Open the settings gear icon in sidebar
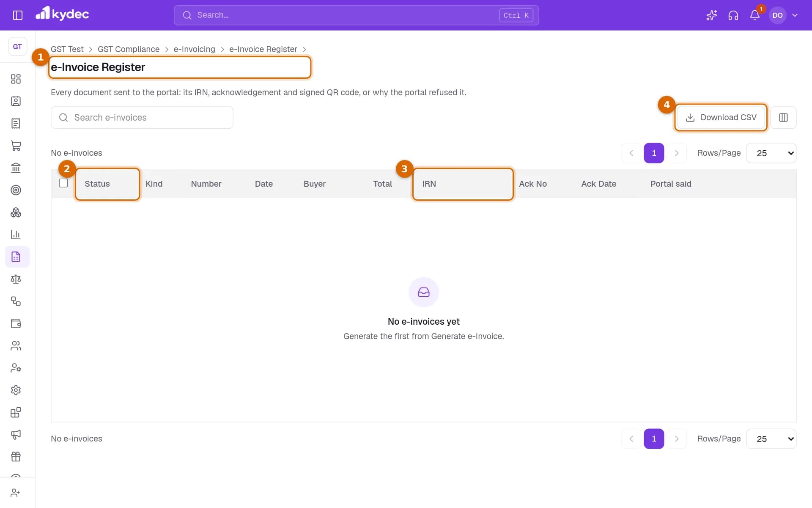Screen dimensions: 812x508 16,390
